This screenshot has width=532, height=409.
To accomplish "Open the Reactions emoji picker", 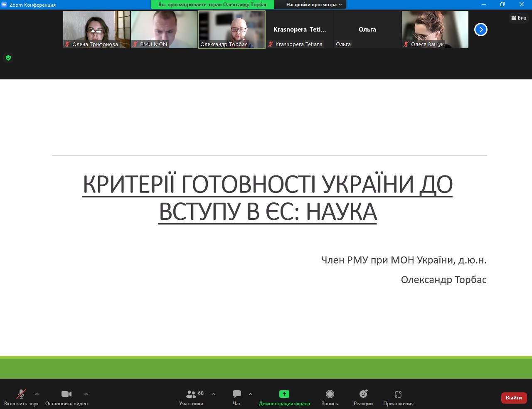I will point(363,394).
